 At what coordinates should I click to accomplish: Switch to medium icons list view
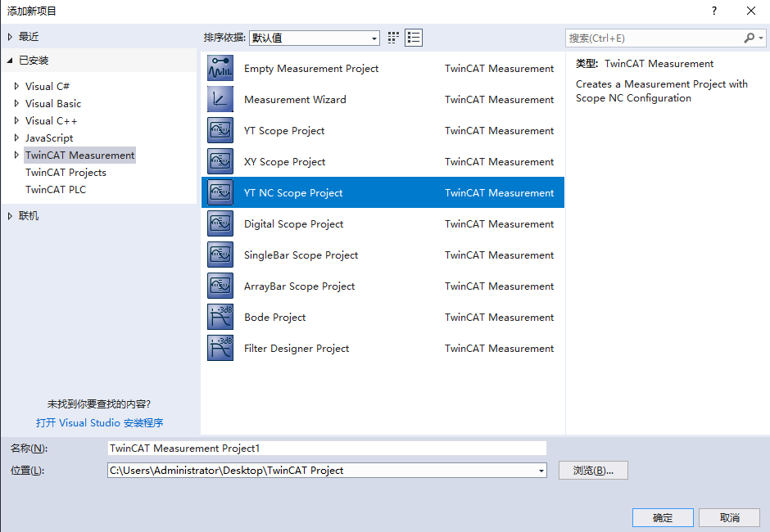(414, 38)
